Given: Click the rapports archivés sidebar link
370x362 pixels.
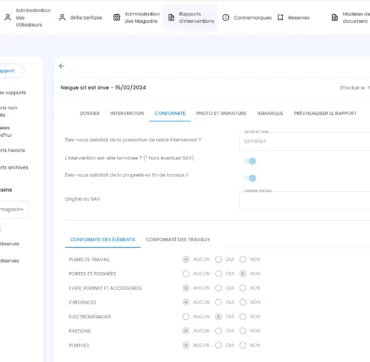Looking at the screenshot, I should (14, 168).
